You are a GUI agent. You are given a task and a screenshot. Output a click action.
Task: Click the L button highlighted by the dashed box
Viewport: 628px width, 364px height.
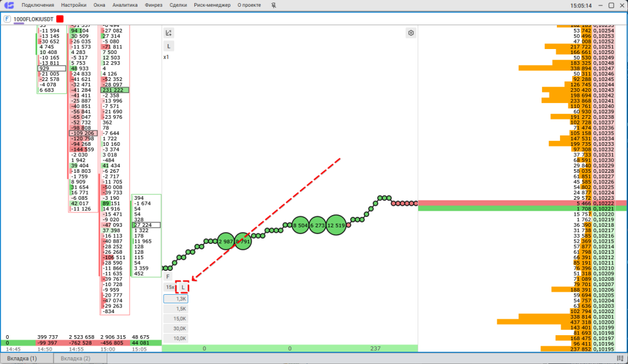(x=183, y=287)
